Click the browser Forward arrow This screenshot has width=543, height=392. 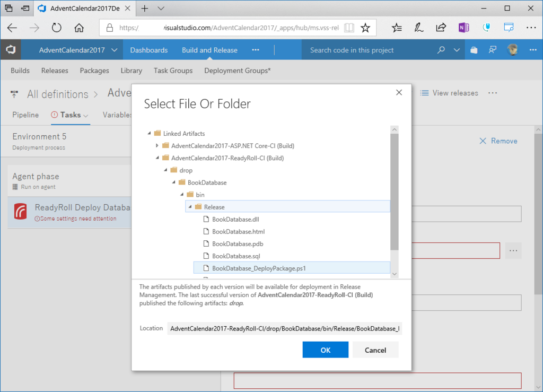(x=34, y=28)
